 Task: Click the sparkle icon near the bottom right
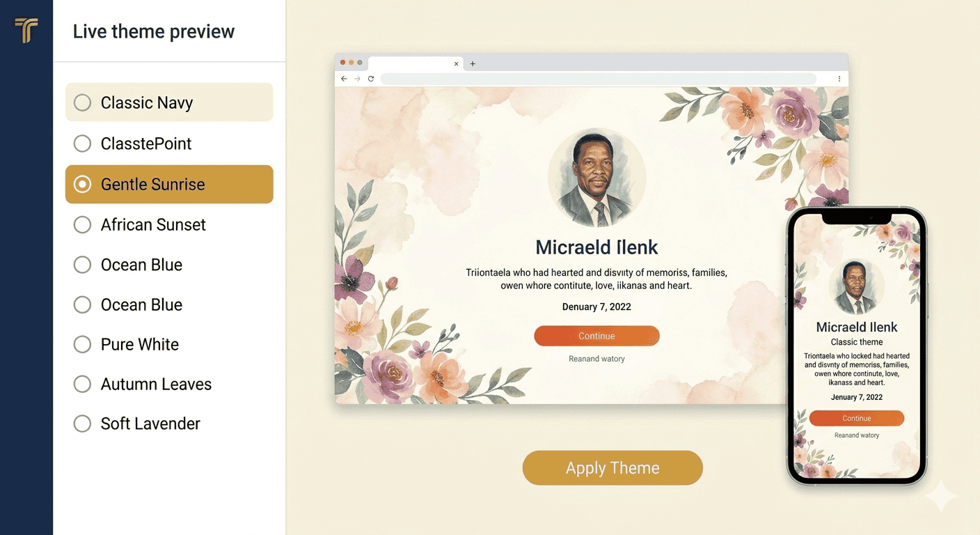[940, 495]
